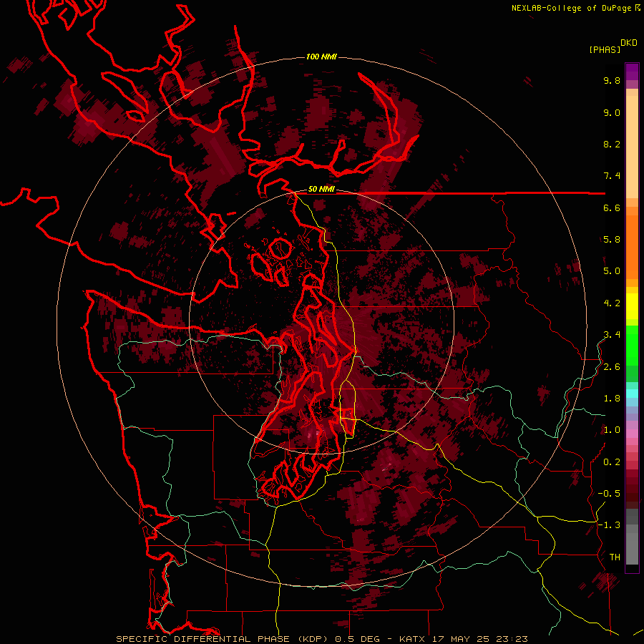Click the KATX station identifier in the caption
Viewport: 644px width, 644px height.
pos(413,639)
